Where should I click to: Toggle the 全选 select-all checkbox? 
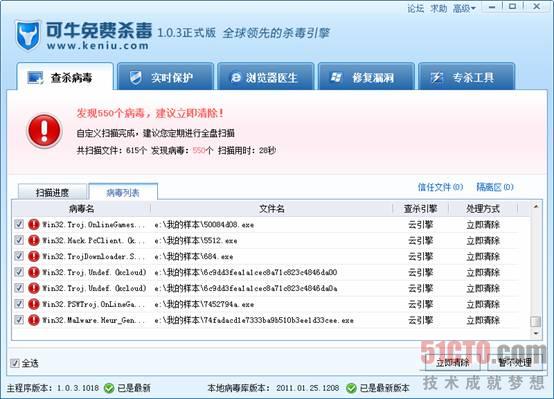click(15, 363)
